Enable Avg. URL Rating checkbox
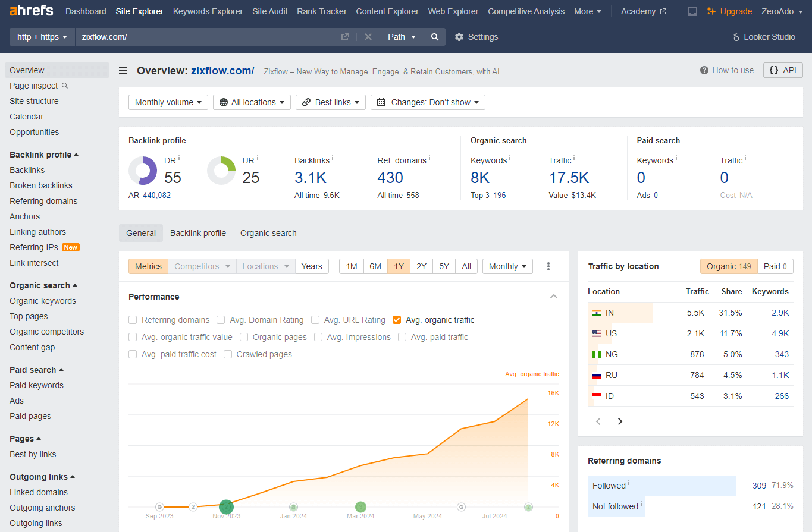Viewport: 812px width, 532px height. pos(315,320)
